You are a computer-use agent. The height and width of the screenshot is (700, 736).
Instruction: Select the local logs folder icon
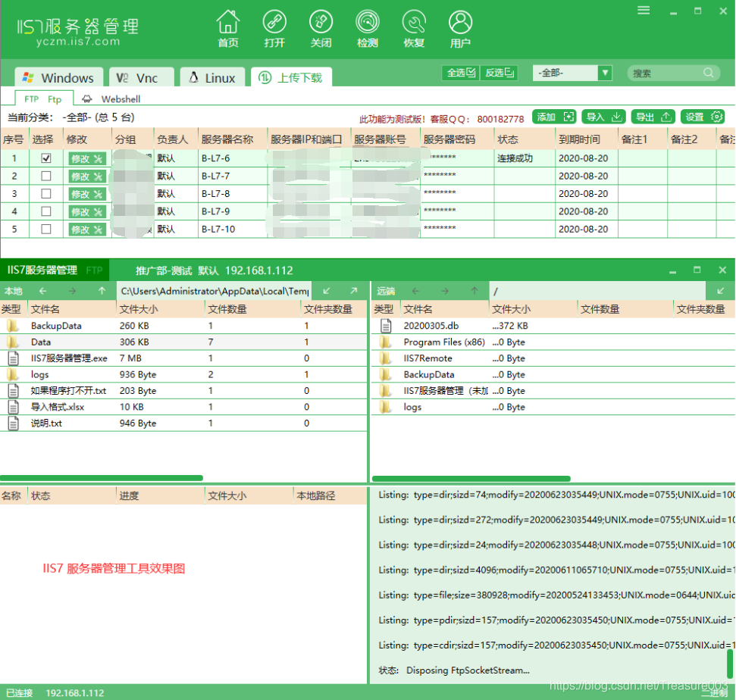pyautogui.click(x=13, y=374)
